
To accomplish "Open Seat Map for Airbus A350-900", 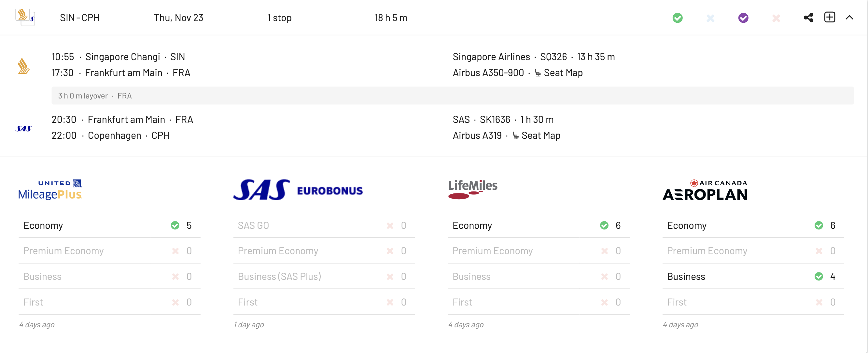I will [x=563, y=73].
